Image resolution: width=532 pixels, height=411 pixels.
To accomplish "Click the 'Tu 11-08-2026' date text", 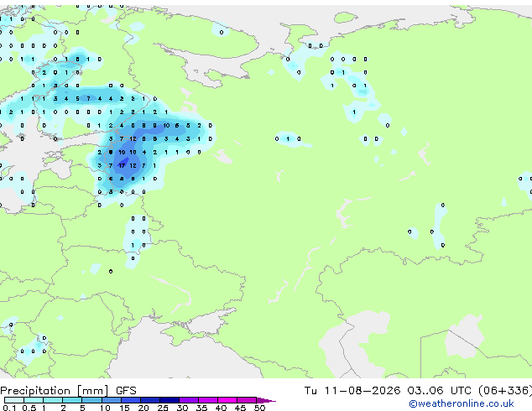I will 352,391.
